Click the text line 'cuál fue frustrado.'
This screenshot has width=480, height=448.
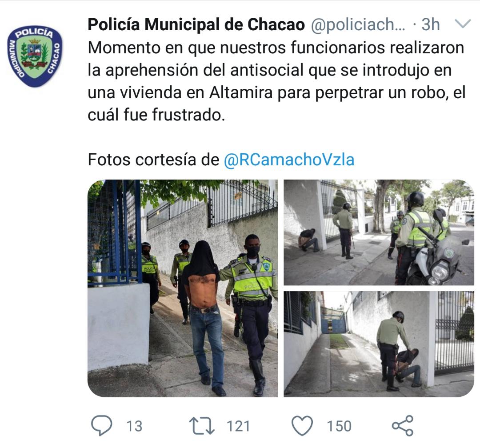(x=156, y=115)
